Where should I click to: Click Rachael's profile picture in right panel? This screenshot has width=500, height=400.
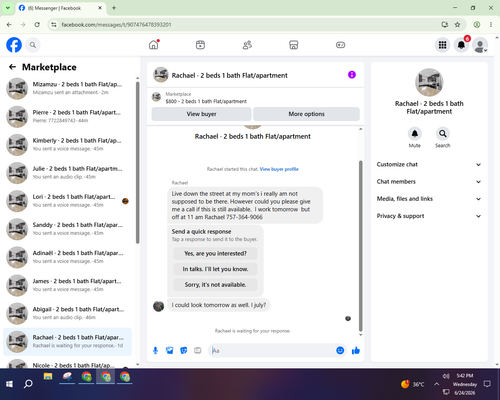[x=429, y=82]
